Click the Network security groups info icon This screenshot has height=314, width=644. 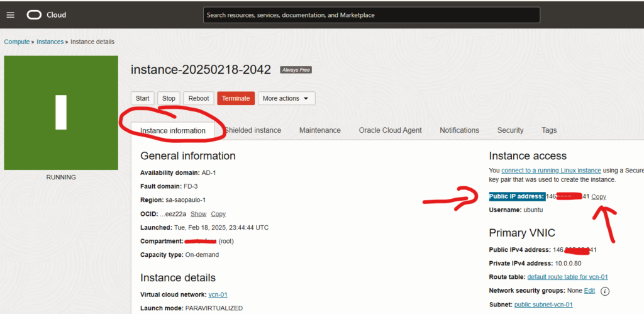pyautogui.click(x=604, y=291)
